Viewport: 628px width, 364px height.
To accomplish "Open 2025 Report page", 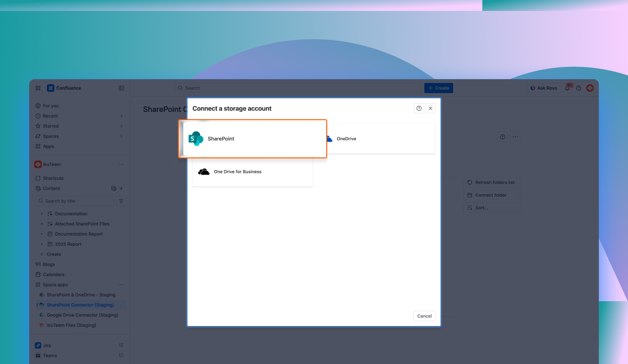I will tap(68, 244).
